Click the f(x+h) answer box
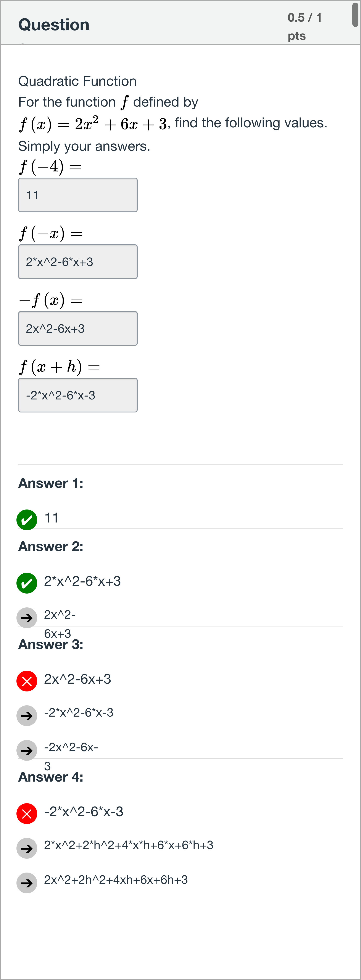The width and height of the screenshot is (361, 980). [77, 395]
